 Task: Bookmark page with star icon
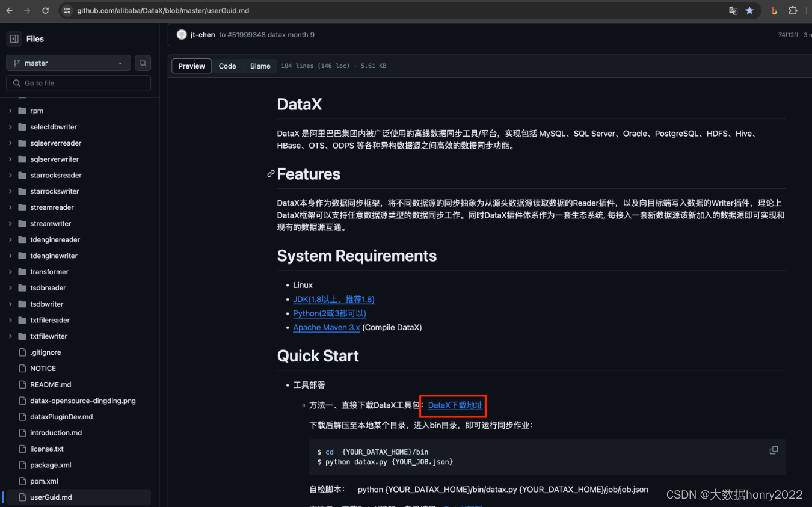click(749, 11)
